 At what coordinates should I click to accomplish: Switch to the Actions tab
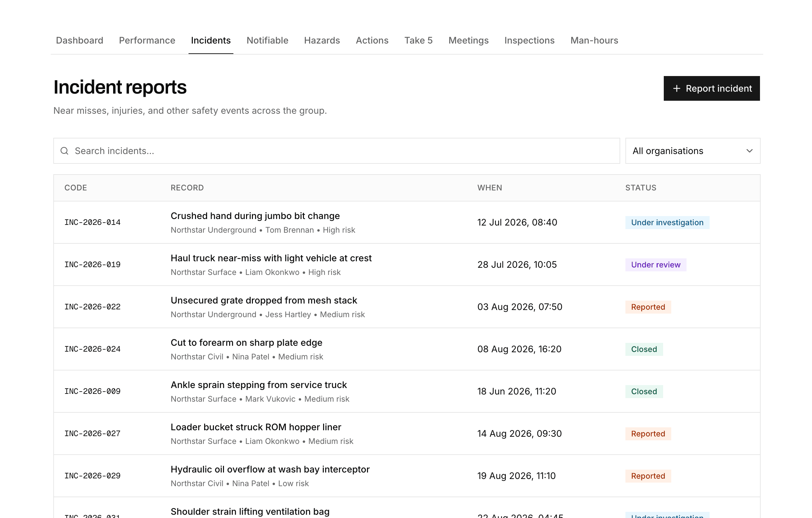click(372, 40)
